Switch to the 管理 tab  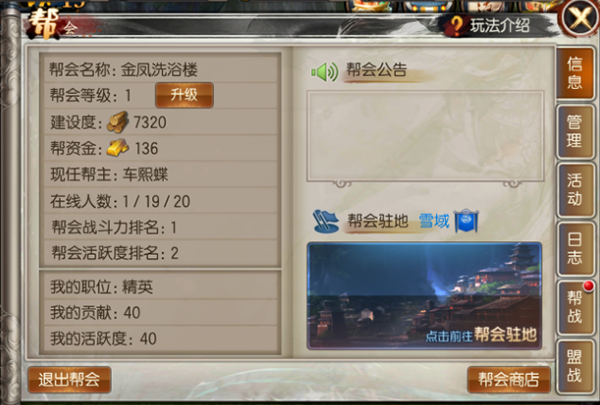575,132
